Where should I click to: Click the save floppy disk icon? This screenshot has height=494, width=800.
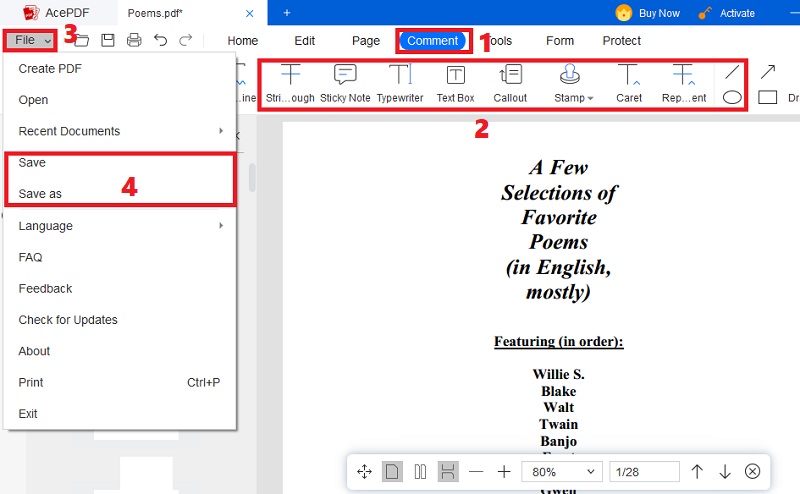(108, 40)
